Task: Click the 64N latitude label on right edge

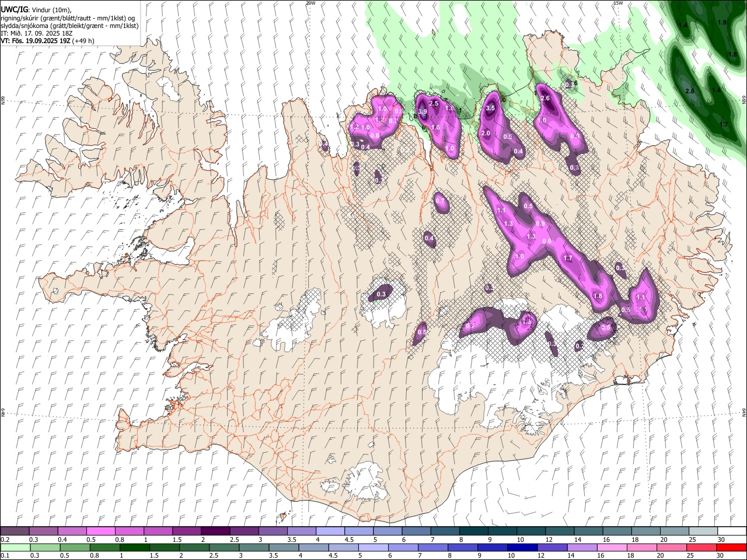Action: [x=744, y=412]
